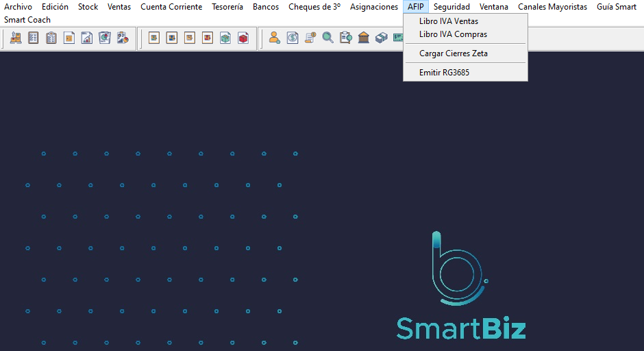Image resolution: width=644 pixels, height=351 pixels.
Task: Click the stack of cash icon
Action: [x=382, y=38]
